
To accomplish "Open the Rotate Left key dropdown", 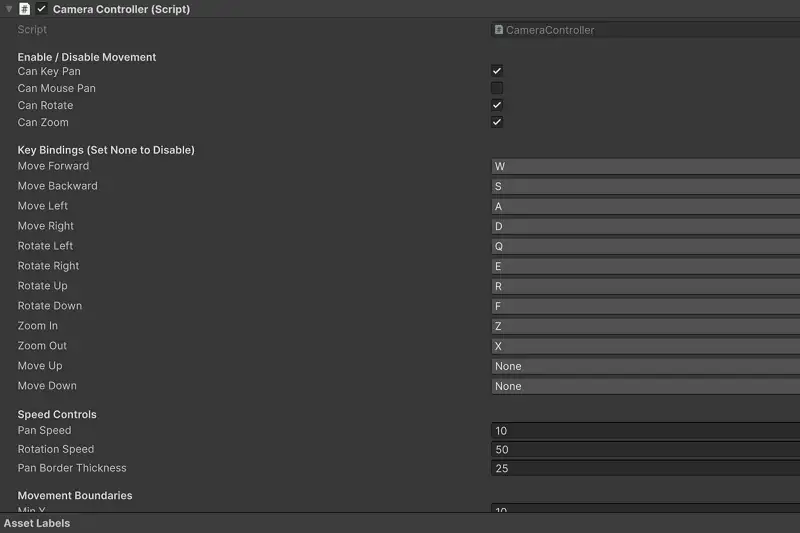I will 645,246.
